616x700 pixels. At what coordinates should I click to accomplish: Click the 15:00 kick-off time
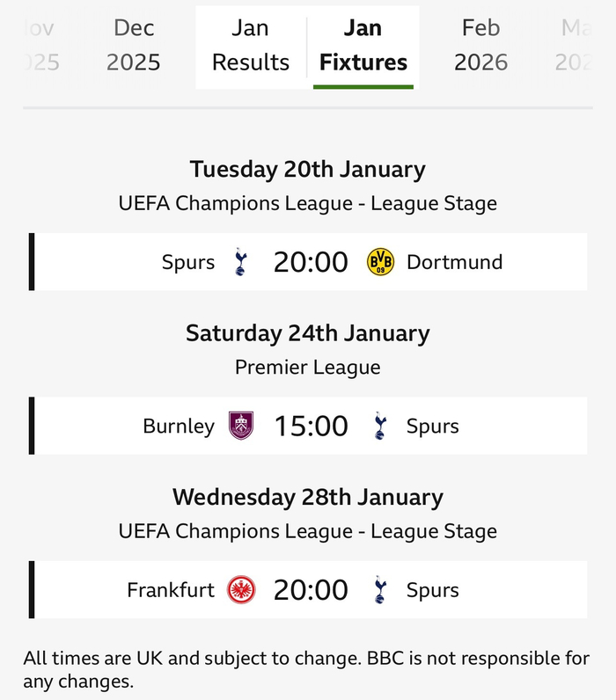click(x=311, y=427)
